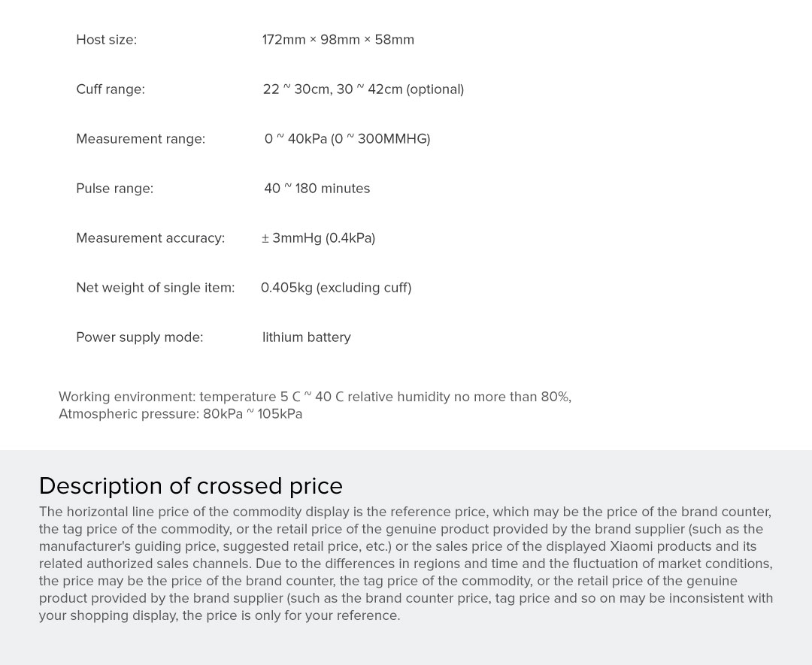Image resolution: width=812 pixels, height=665 pixels.
Task: Click the "Working environment" temperature line
Action: [x=314, y=397]
